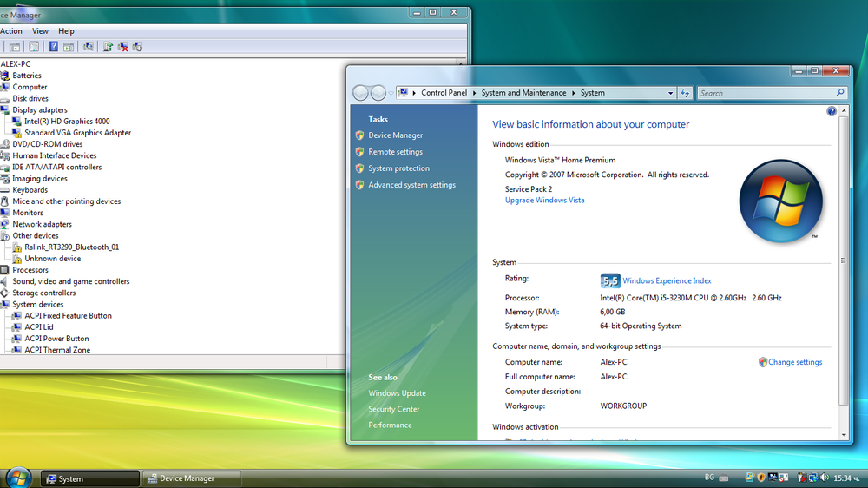
Task: Click the shield icon next to Change settings
Action: point(763,362)
